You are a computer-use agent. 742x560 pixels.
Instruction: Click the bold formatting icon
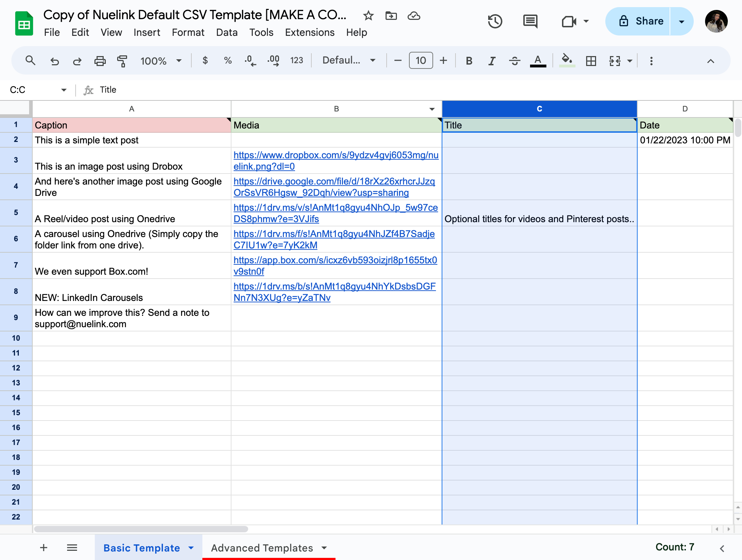pos(470,61)
